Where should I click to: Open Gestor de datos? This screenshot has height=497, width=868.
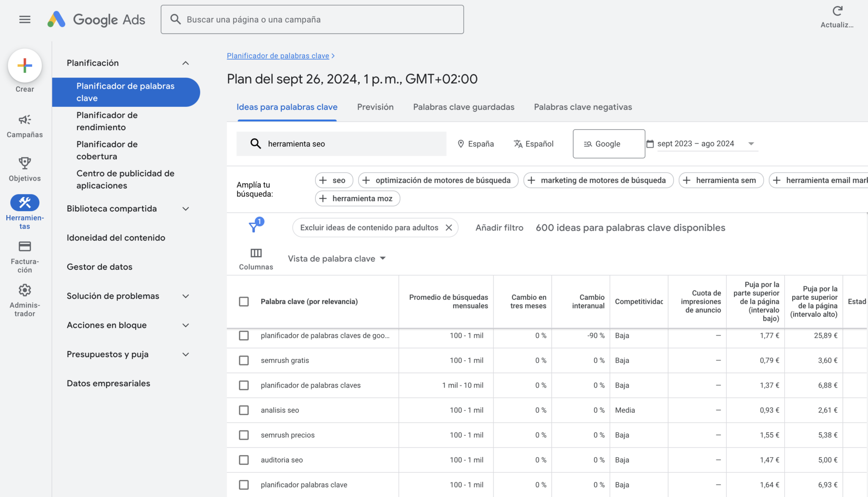coord(100,267)
